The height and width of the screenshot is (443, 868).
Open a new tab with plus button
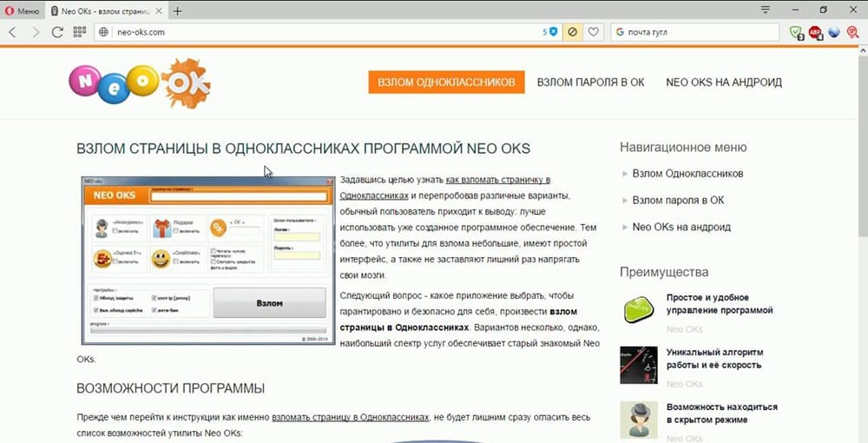(x=177, y=10)
